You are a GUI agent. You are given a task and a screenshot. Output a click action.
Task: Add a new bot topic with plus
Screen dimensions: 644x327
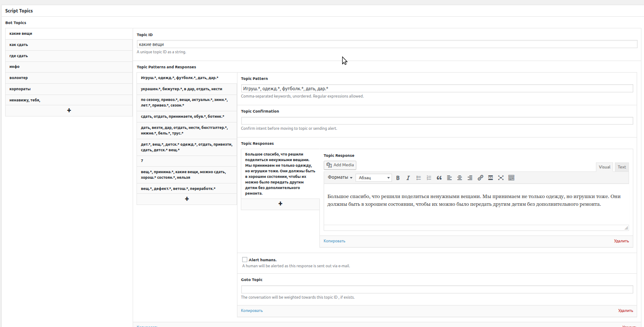[x=69, y=110]
